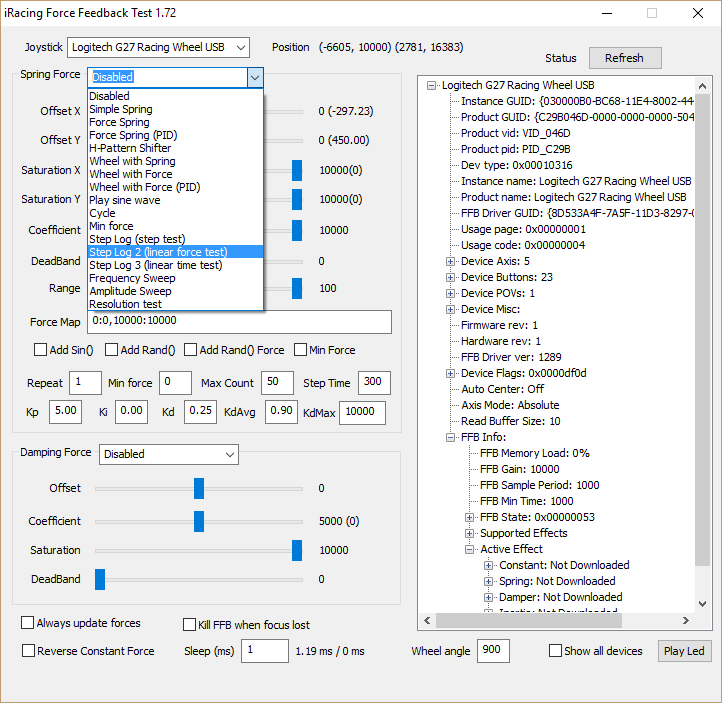Close the Spring Force dropdown arrow
Screen dimensions: 722x703
tap(255, 77)
